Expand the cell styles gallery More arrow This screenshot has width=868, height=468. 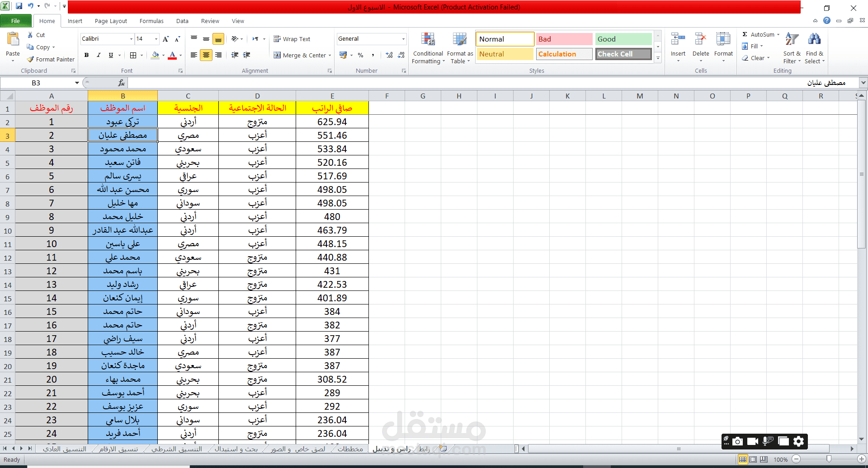[658, 58]
